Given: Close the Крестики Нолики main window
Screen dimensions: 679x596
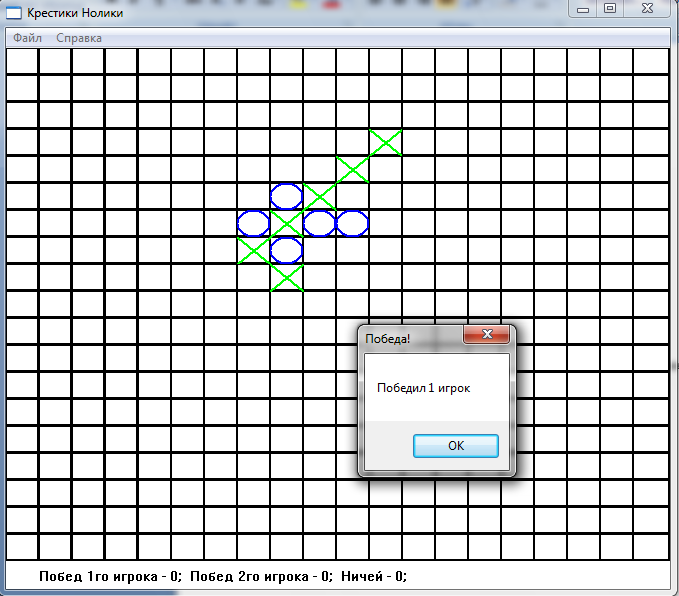Looking at the screenshot, I should [x=647, y=9].
